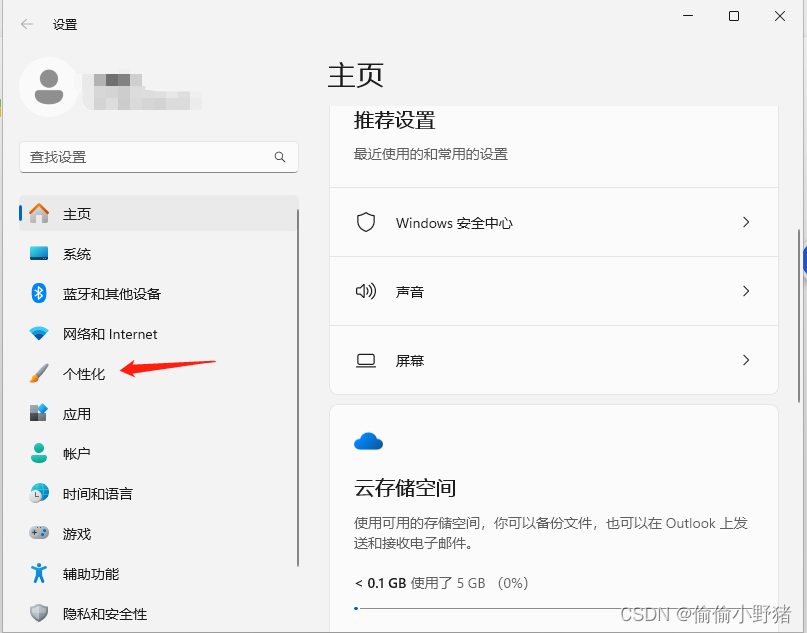807x633 pixels.
Task: Open the 系统 settings category
Action: 159,253
